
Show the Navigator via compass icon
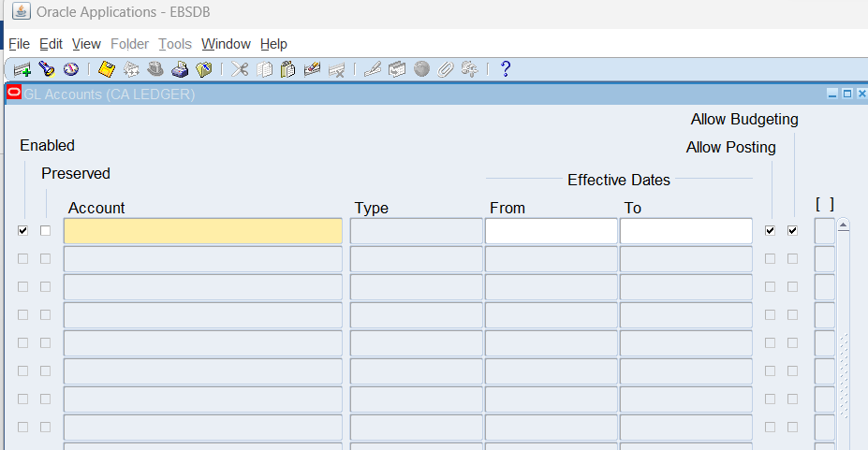(x=71, y=69)
